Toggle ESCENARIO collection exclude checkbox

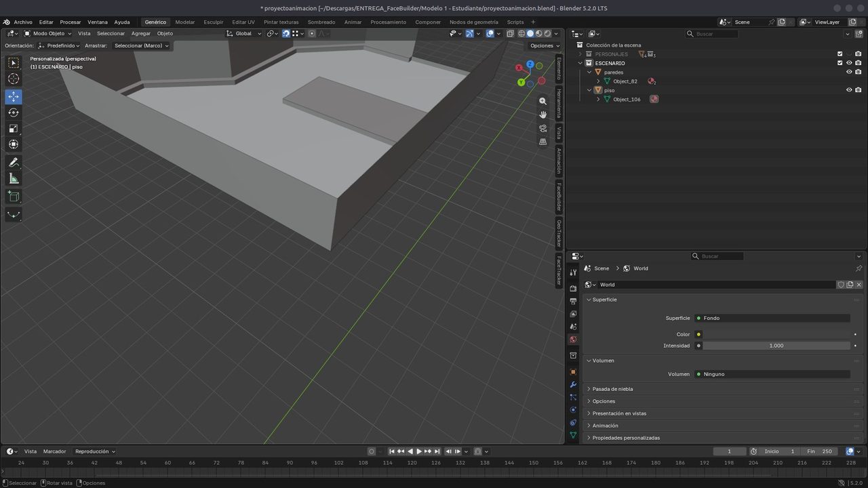click(840, 63)
